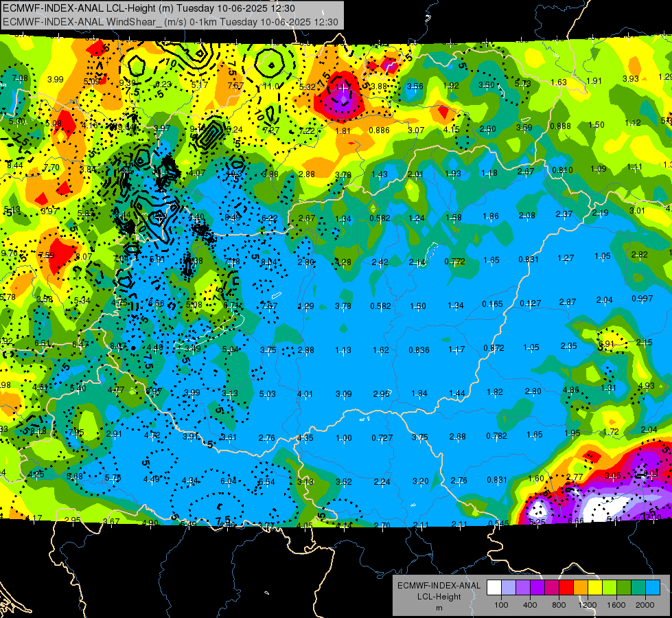Viewport: 672px width, 618px height.
Task: Click the legend unit label m
Action: click(x=439, y=608)
